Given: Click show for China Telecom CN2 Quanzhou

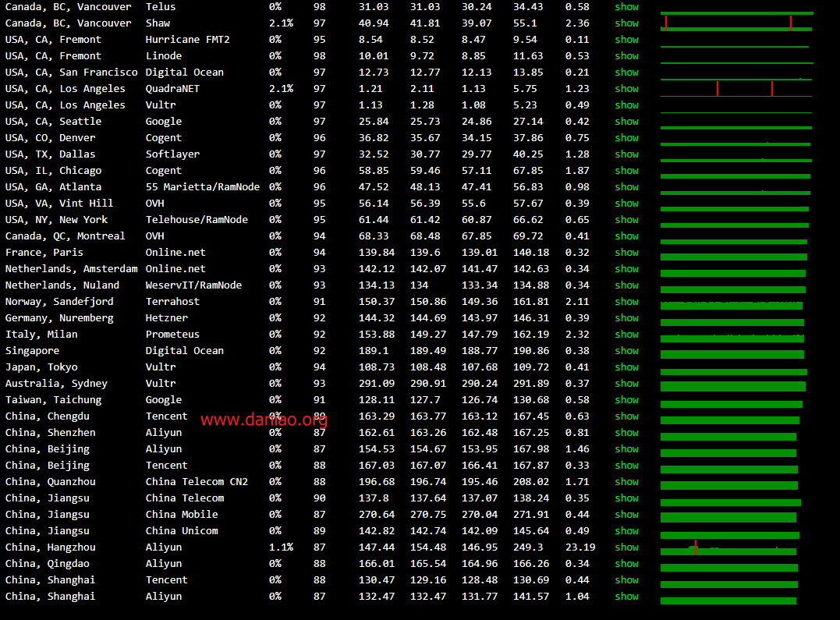Looking at the screenshot, I should 626,482.
